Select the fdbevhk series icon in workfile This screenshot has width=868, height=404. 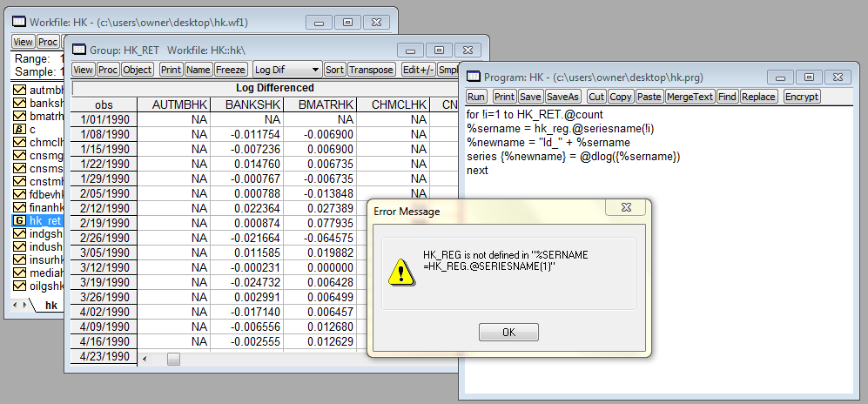20,194
